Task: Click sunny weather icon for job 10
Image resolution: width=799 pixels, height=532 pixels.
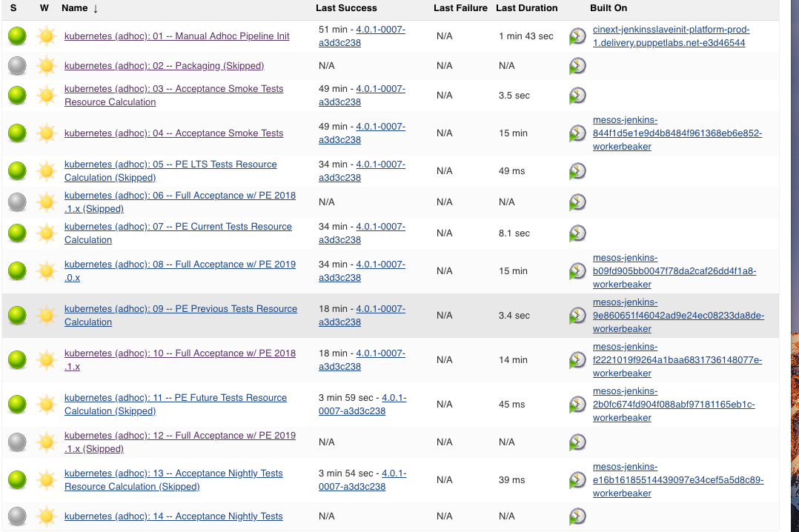Action: click(x=47, y=360)
